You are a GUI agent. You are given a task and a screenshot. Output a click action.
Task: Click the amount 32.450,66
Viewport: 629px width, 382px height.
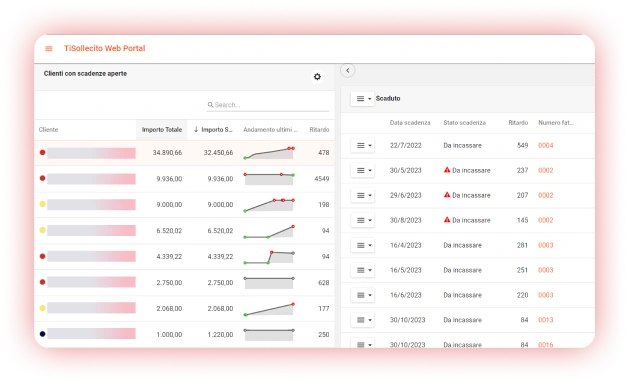218,152
